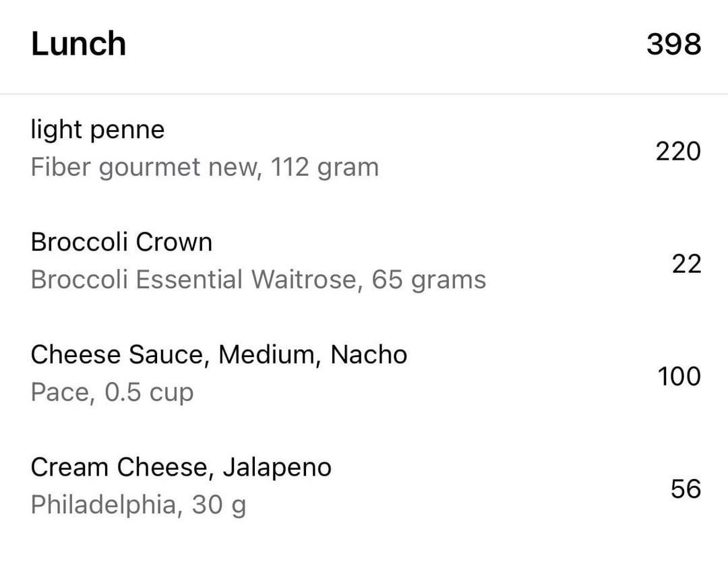Select Philadelphia, 30 g serving detail

point(138,505)
